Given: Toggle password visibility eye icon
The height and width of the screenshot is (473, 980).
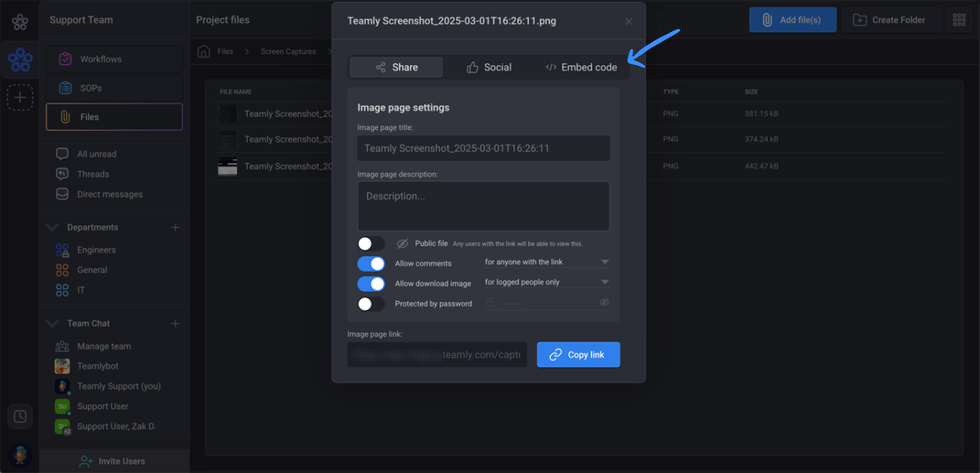Looking at the screenshot, I should coord(604,302).
